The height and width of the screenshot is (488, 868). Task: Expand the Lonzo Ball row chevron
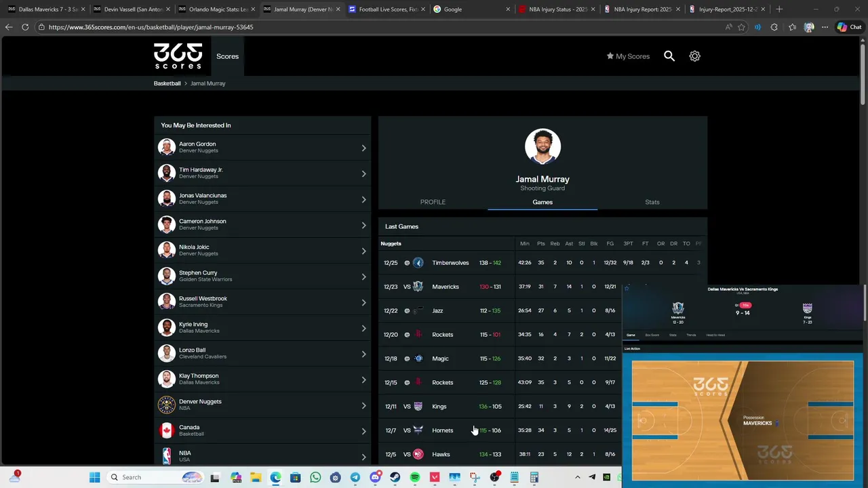(x=363, y=354)
